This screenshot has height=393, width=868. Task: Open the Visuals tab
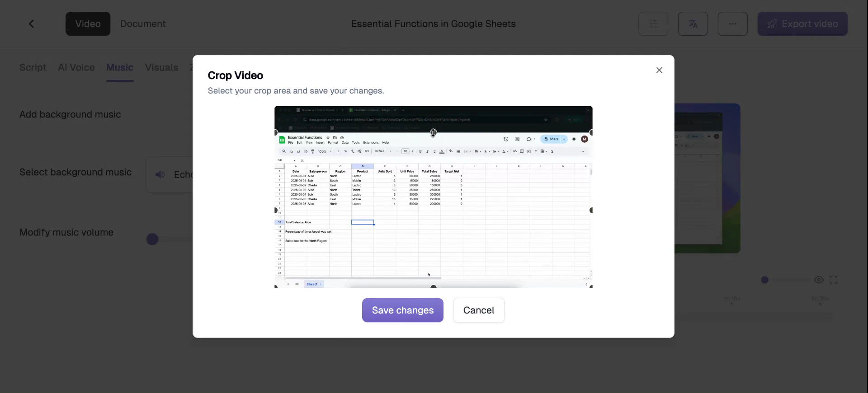(x=161, y=67)
